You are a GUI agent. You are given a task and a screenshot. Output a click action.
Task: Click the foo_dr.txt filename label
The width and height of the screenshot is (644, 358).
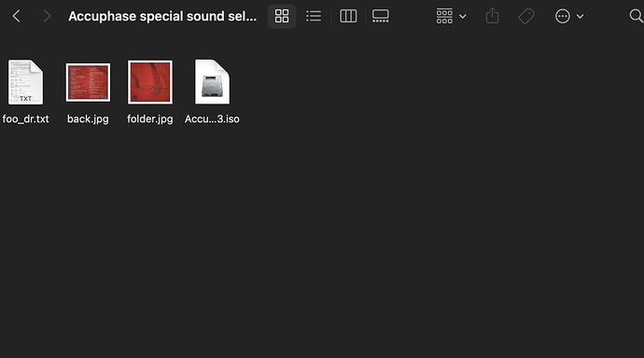(x=25, y=119)
